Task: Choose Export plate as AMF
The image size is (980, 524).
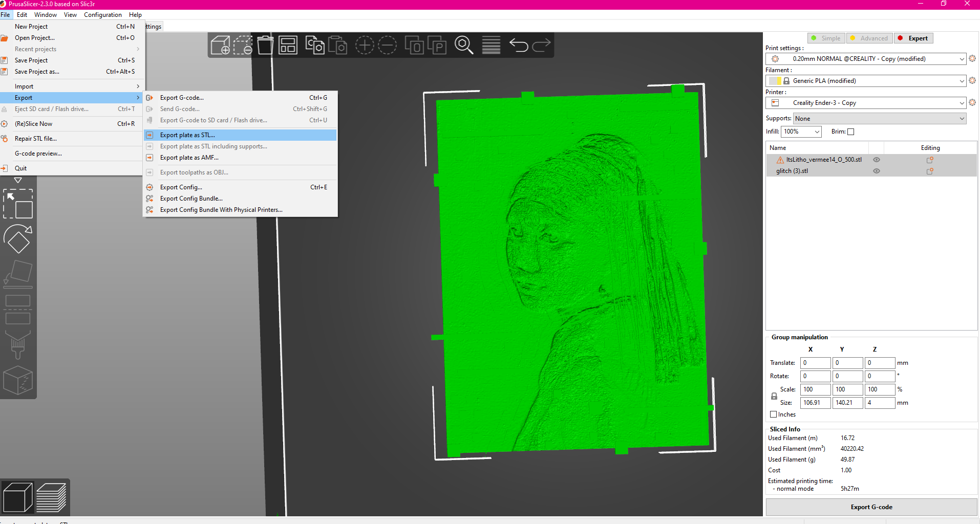Action: (240, 158)
